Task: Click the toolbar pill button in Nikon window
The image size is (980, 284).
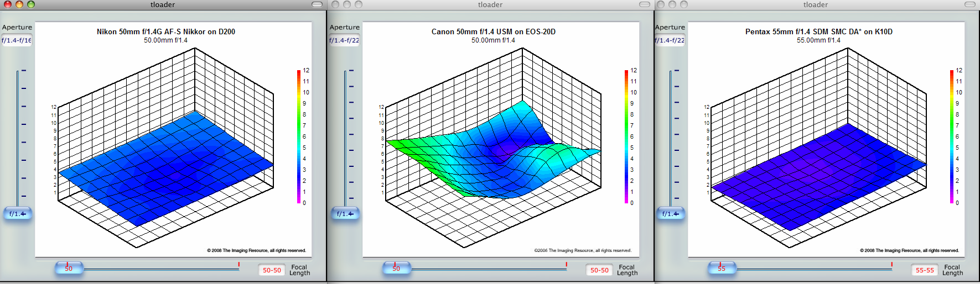Action: 317,4
